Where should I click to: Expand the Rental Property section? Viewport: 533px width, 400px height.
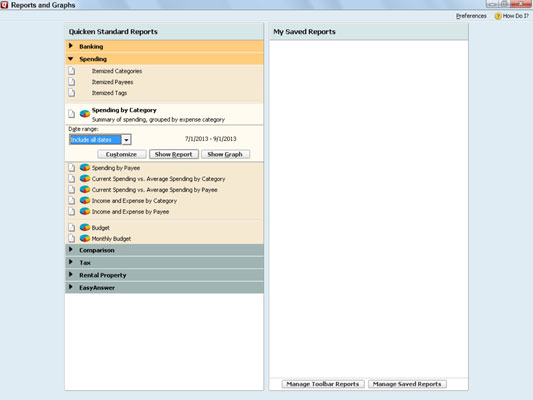pyautogui.click(x=71, y=275)
